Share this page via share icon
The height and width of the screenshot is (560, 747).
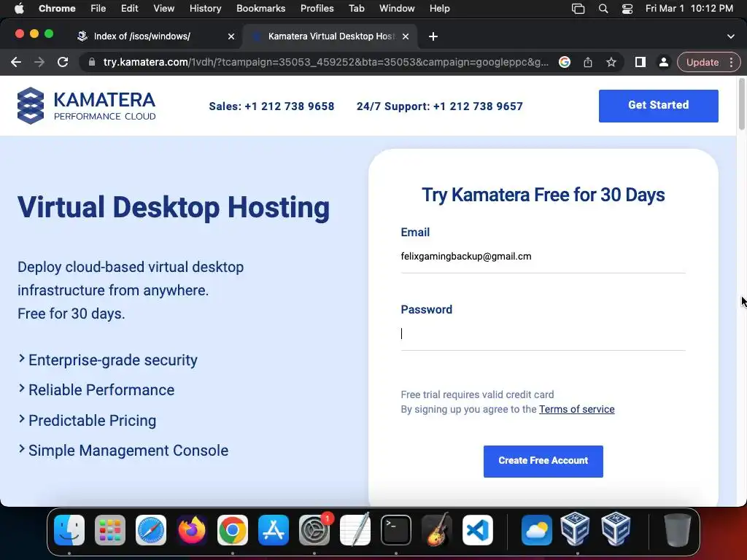click(x=588, y=63)
